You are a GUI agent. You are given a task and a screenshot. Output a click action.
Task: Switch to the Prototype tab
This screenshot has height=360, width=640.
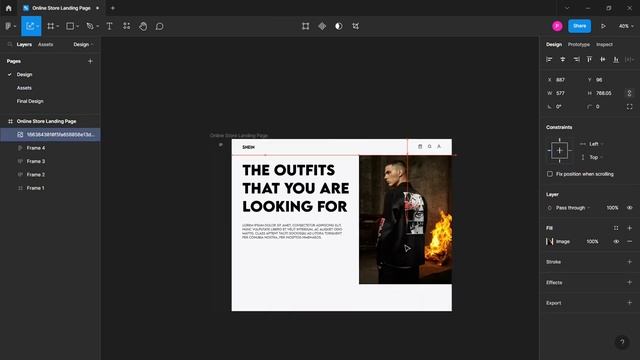click(x=578, y=44)
